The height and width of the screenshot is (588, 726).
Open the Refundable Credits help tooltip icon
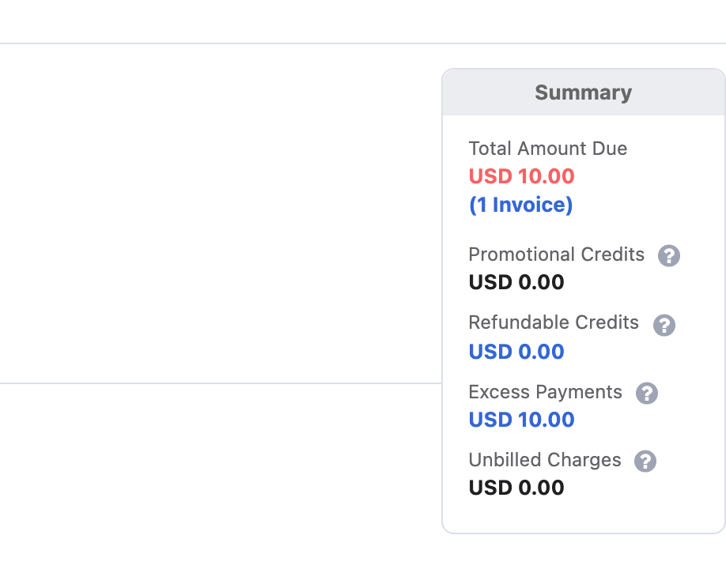664,325
